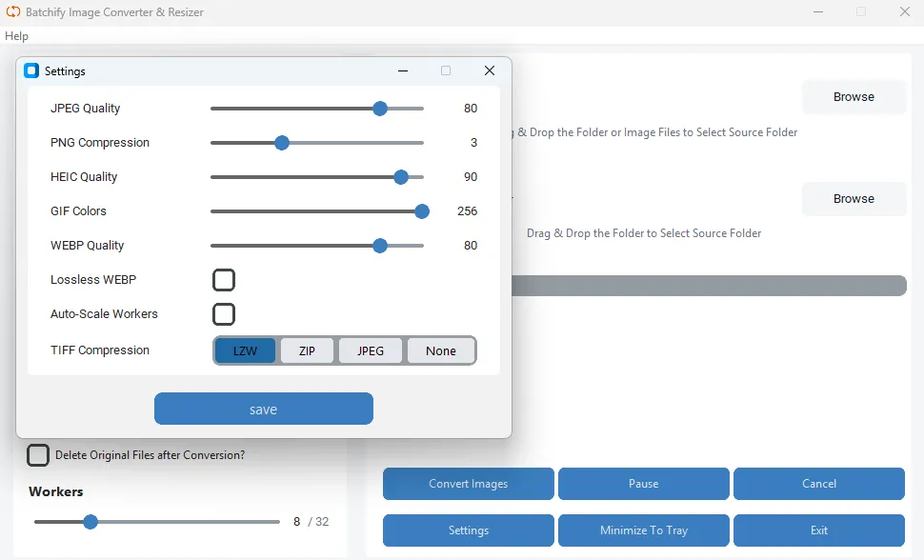Open the Settings dialog
924x560 pixels.
468,530
